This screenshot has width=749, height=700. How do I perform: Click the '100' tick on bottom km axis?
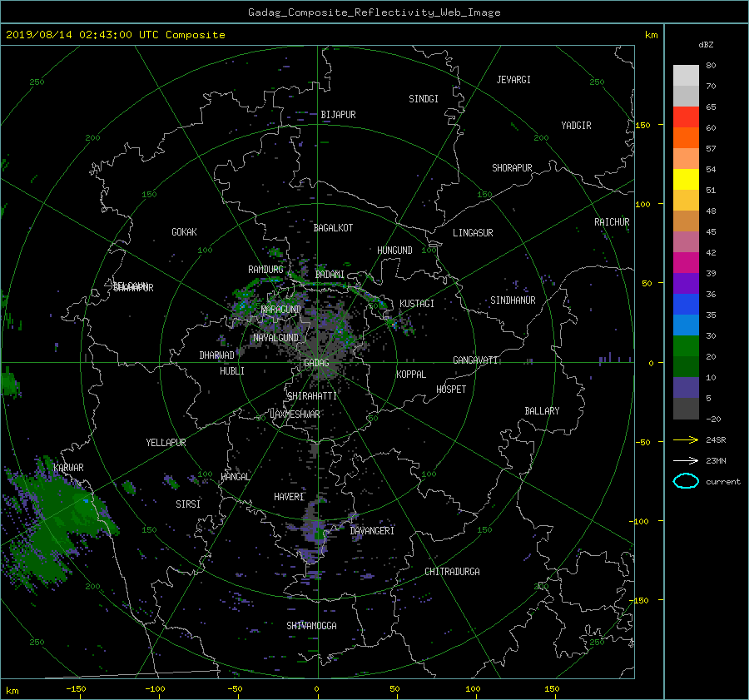[473, 688]
